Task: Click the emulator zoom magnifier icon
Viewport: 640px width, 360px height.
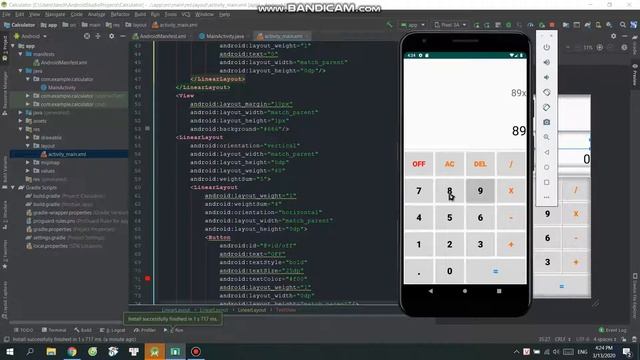Action: click(x=547, y=138)
